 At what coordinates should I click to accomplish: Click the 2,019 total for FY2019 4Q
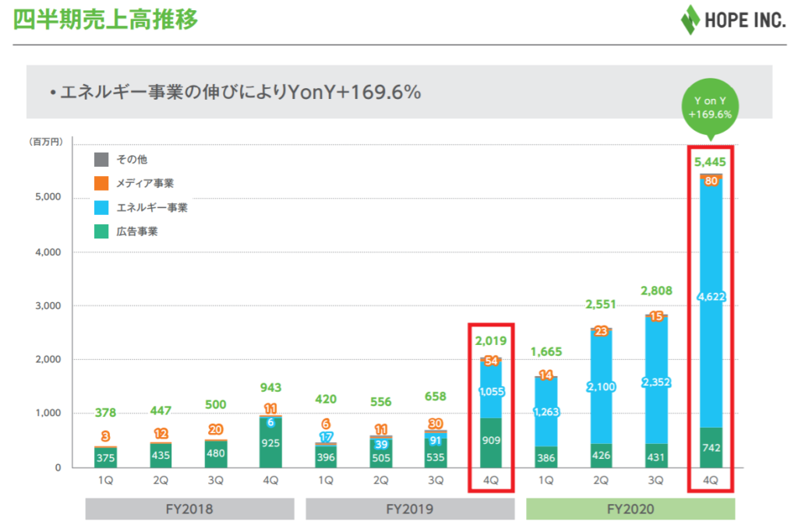pyautogui.click(x=490, y=340)
